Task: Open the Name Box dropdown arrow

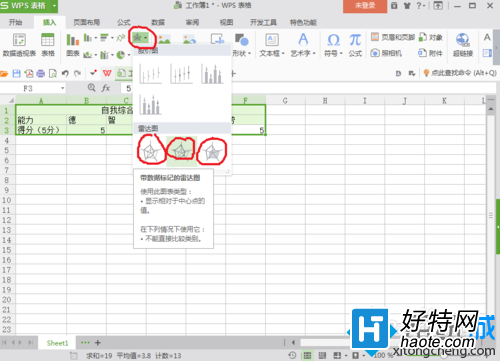Action: [x=62, y=88]
